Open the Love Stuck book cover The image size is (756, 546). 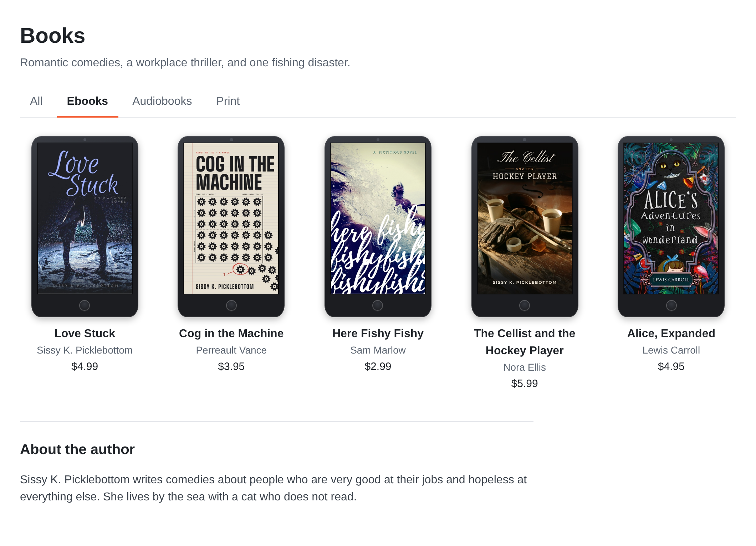pos(85,218)
